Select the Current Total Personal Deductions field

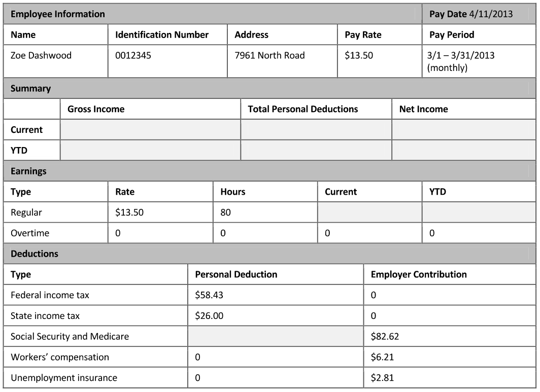click(x=316, y=130)
